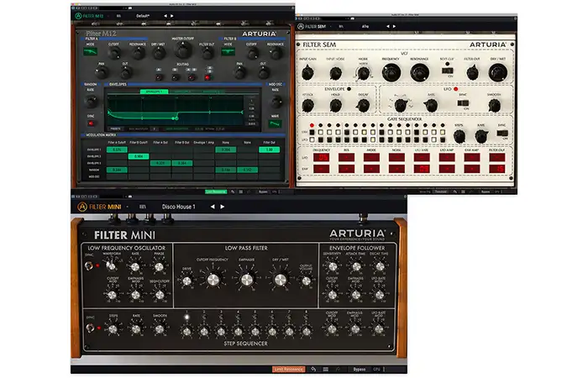Image resolution: width=588 pixels, height=378 pixels.
Task: Go to previous preset in Filter M12
Action: pyautogui.click(x=165, y=16)
